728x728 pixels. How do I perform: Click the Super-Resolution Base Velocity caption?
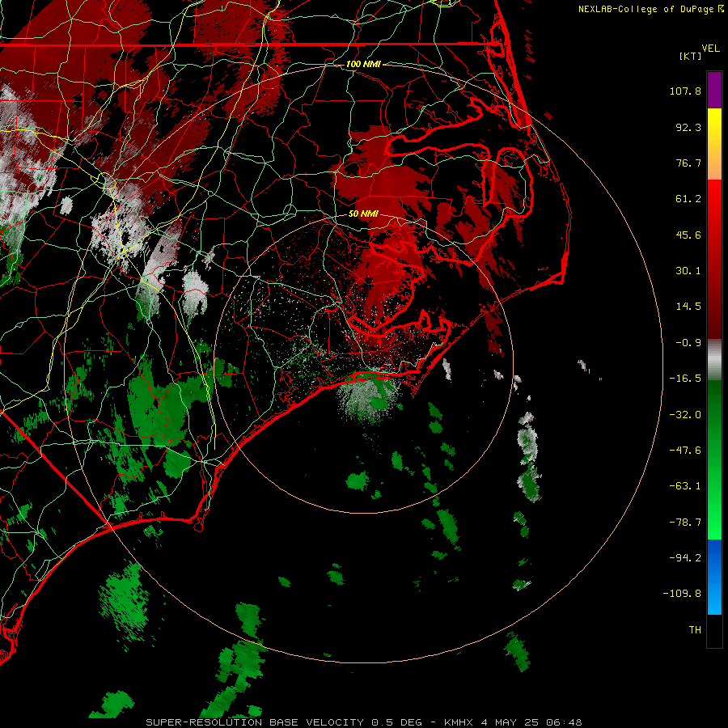point(364,722)
